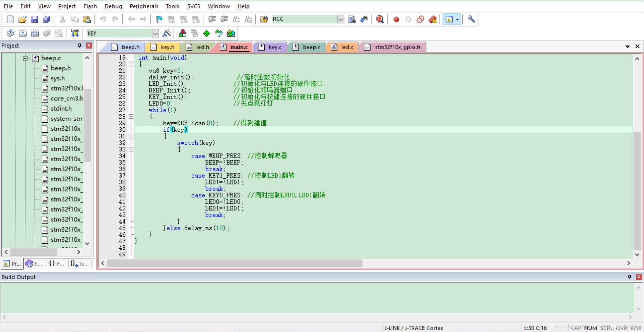
Task: Close the Build Output panel
Action: click(x=639, y=277)
